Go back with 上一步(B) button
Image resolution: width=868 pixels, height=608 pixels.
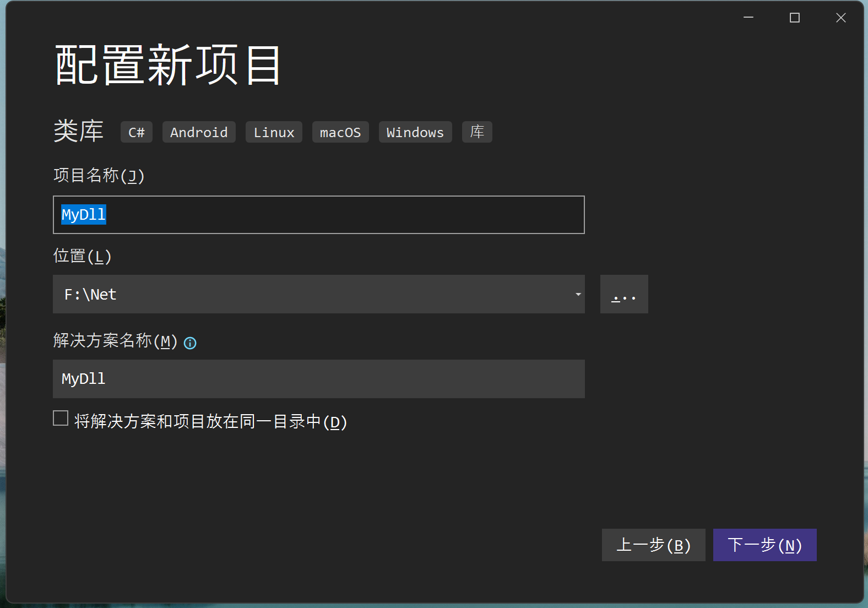point(653,545)
